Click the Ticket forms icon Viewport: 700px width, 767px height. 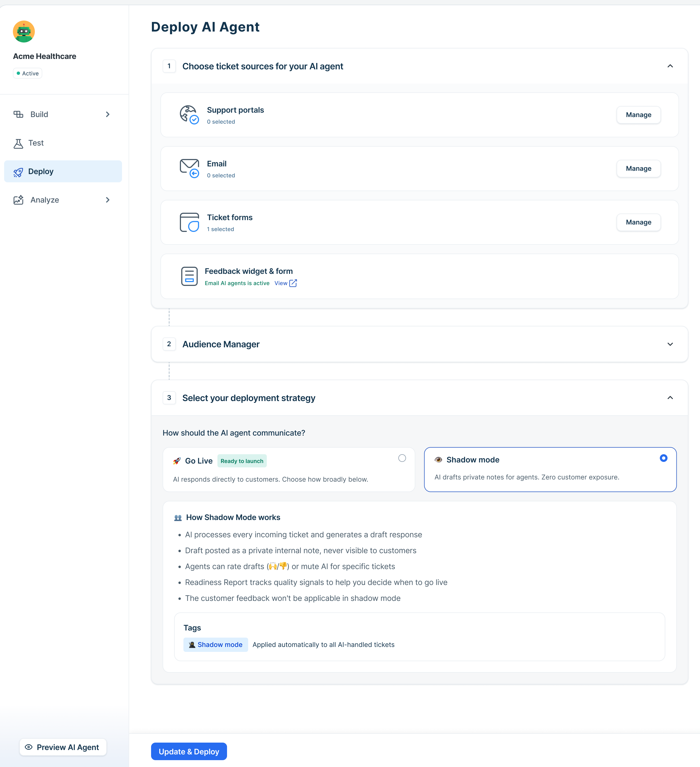pyautogui.click(x=189, y=222)
